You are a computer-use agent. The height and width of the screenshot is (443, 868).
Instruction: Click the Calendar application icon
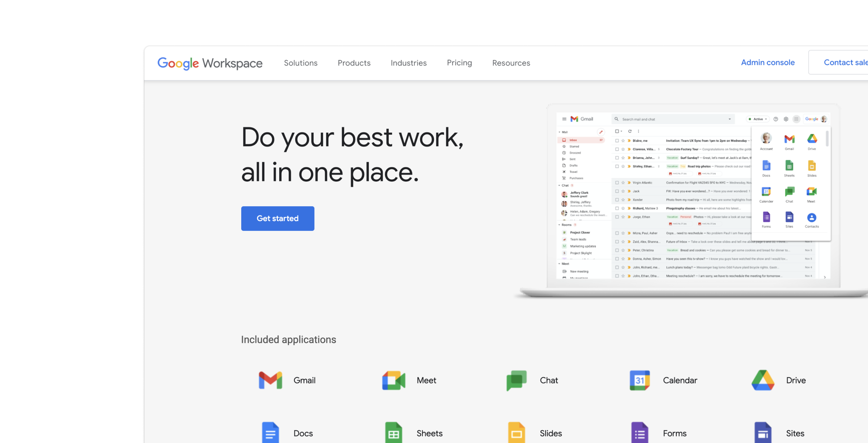tap(639, 379)
